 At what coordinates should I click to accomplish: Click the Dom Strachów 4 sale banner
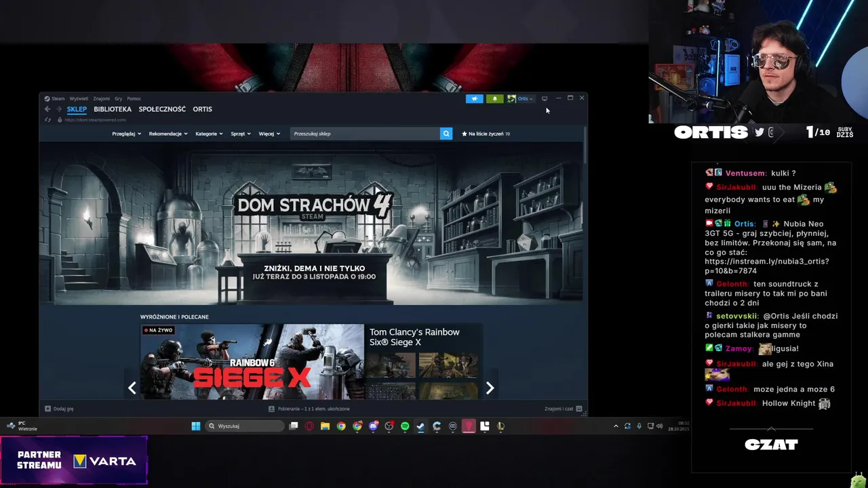pyautogui.click(x=311, y=224)
